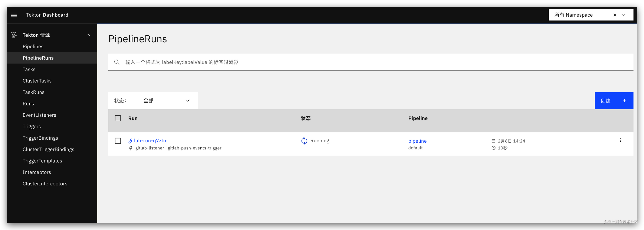Viewport: 644px width, 230px height.
Task: Click the Running status spinner icon
Action: [x=304, y=141]
